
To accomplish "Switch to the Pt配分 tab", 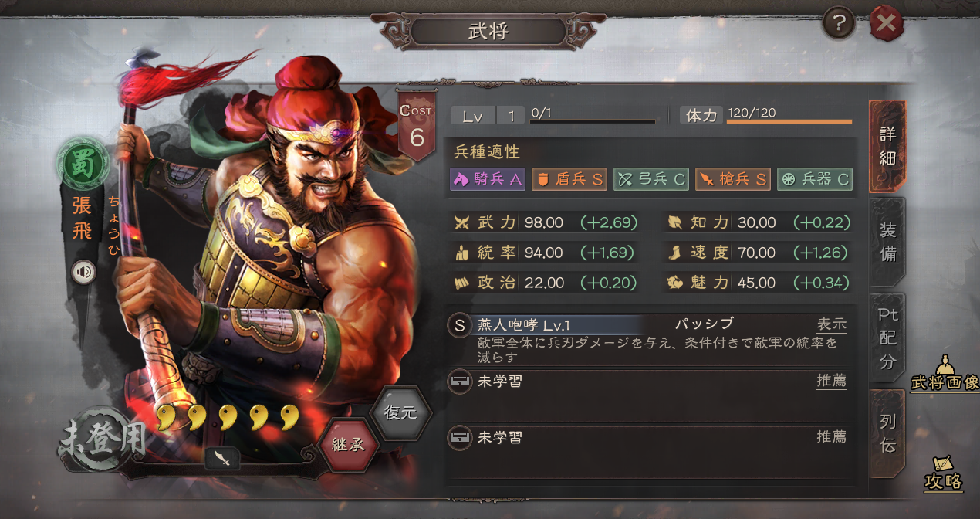I will [887, 339].
